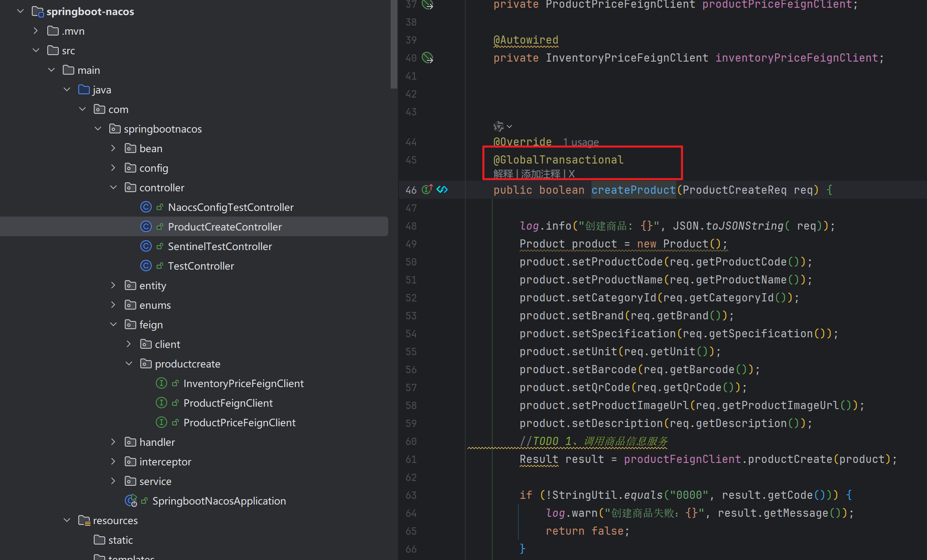Select InventoryPriceFeignClient in the project tree
This screenshot has height=560, width=927.
(243, 383)
